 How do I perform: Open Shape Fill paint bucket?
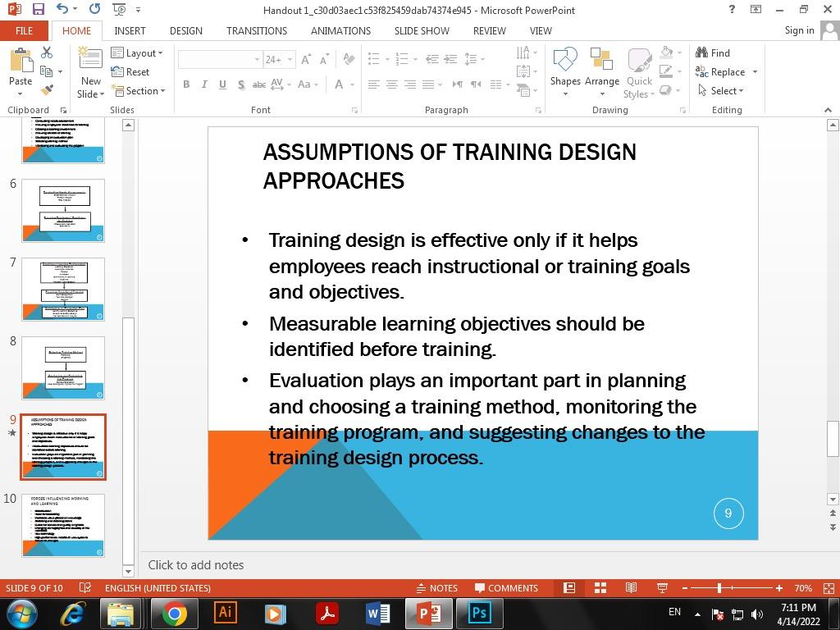coord(666,52)
